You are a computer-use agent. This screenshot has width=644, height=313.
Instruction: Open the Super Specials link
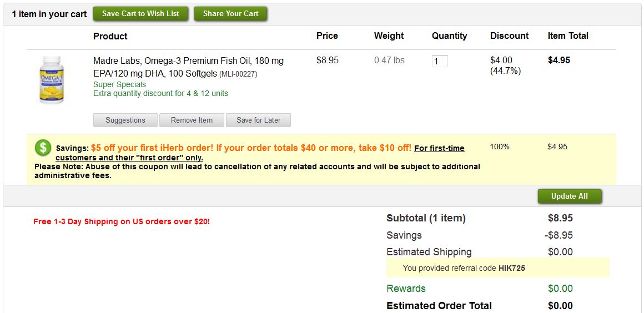click(119, 84)
